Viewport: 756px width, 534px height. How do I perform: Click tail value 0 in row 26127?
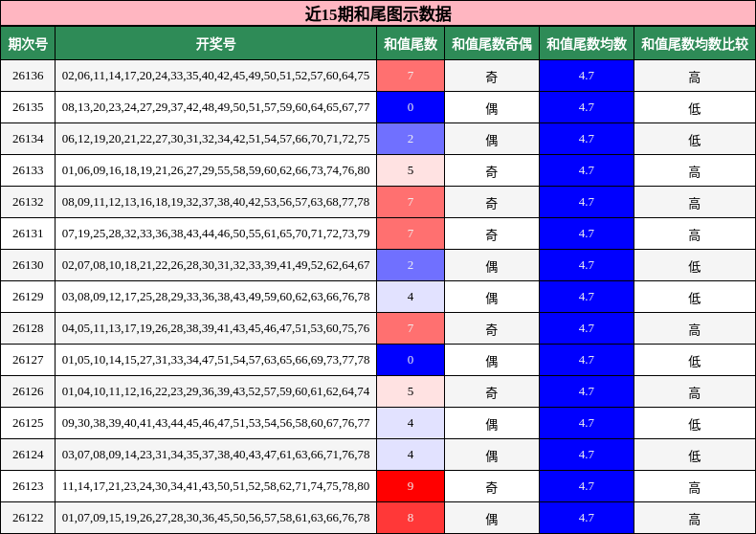(x=411, y=360)
